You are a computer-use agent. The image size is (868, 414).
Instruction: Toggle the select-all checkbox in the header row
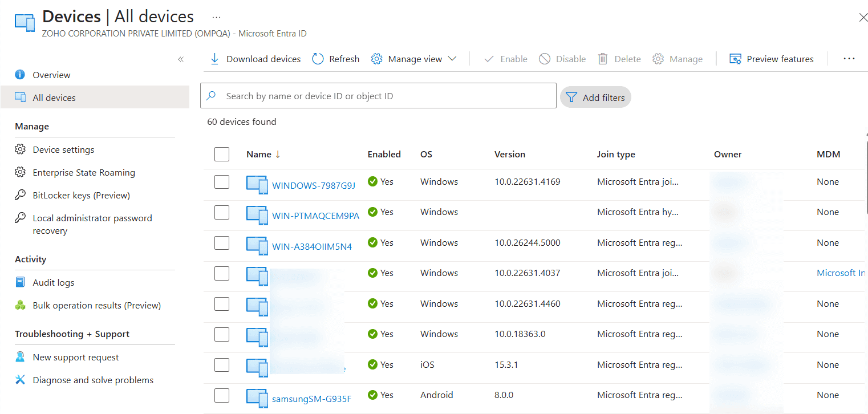point(222,154)
